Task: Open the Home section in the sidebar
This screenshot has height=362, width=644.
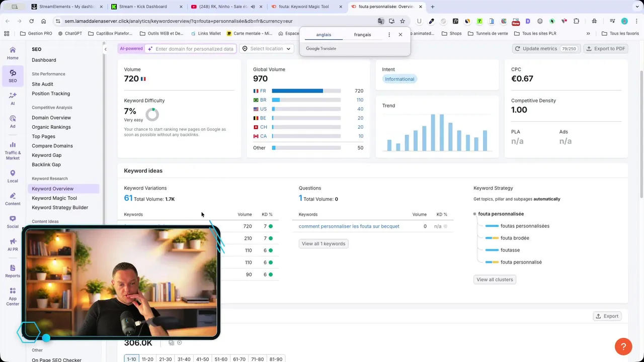Action: 13,53
